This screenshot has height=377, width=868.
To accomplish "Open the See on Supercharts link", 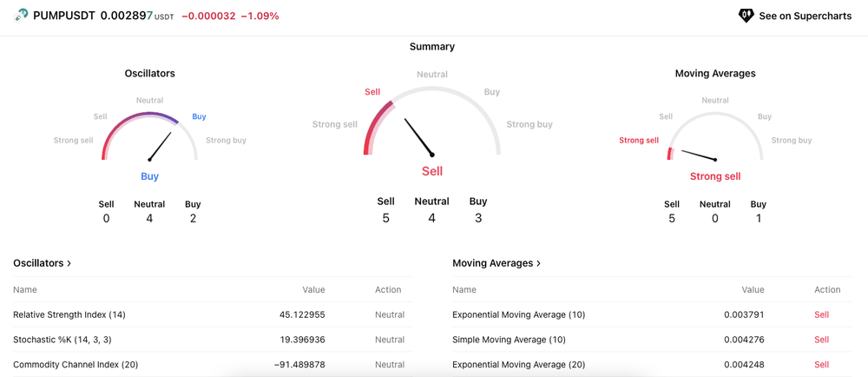I will click(x=795, y=16).
